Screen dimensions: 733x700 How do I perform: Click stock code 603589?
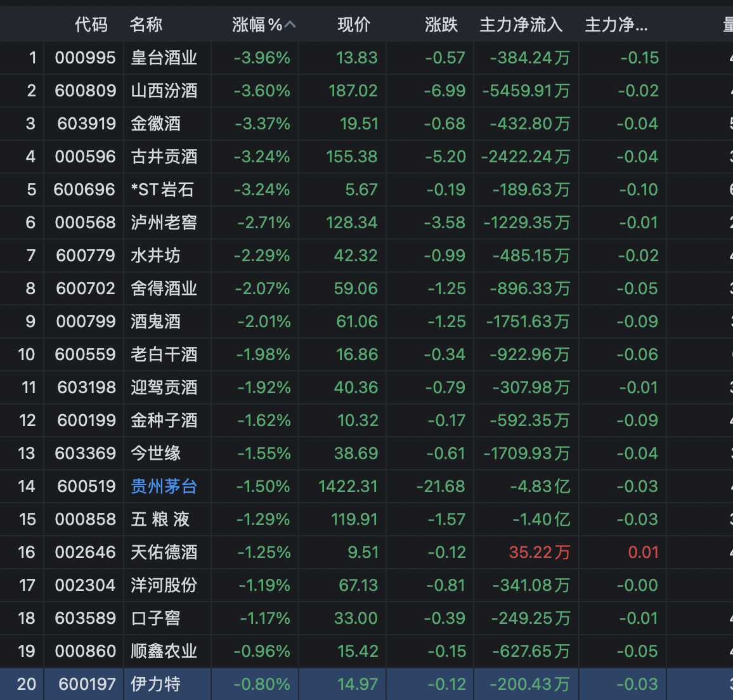point(85,618)
